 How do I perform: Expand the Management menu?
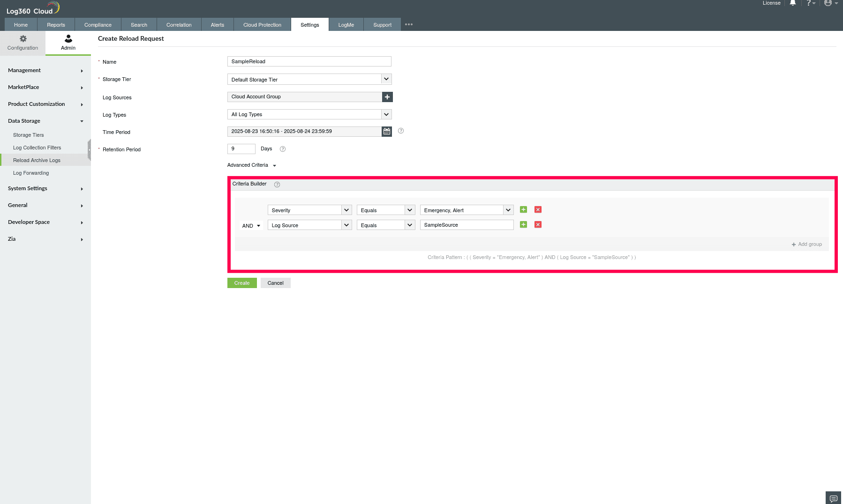coord(45,70)
